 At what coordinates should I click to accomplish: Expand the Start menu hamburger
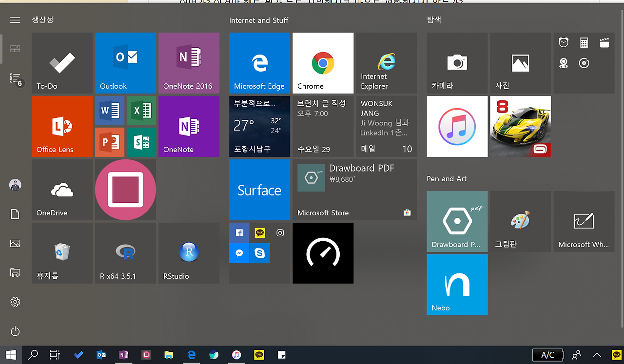(15, 20)
